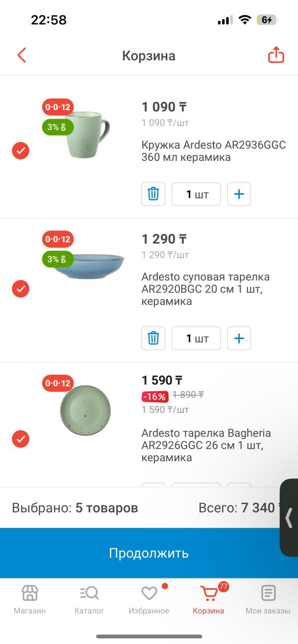Toggle selection of Bagheria plate
The height and width of the screenshot is (644, 298).
tap(21, 439)
